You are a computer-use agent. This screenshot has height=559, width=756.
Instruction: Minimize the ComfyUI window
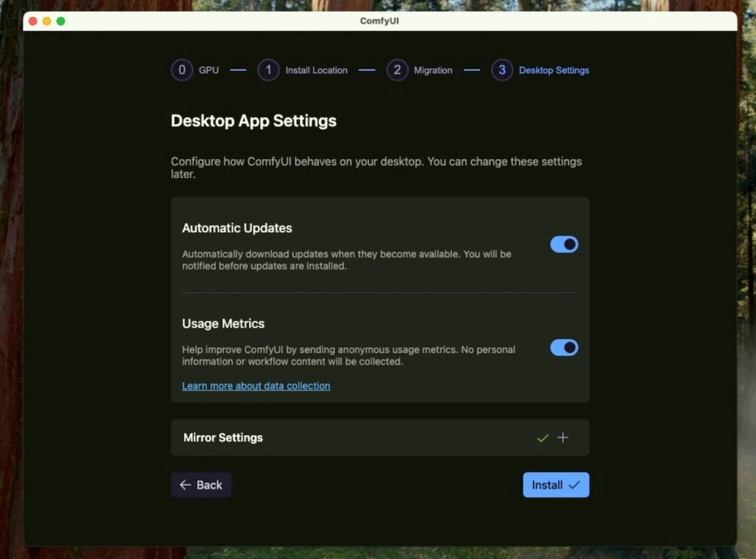46,21
